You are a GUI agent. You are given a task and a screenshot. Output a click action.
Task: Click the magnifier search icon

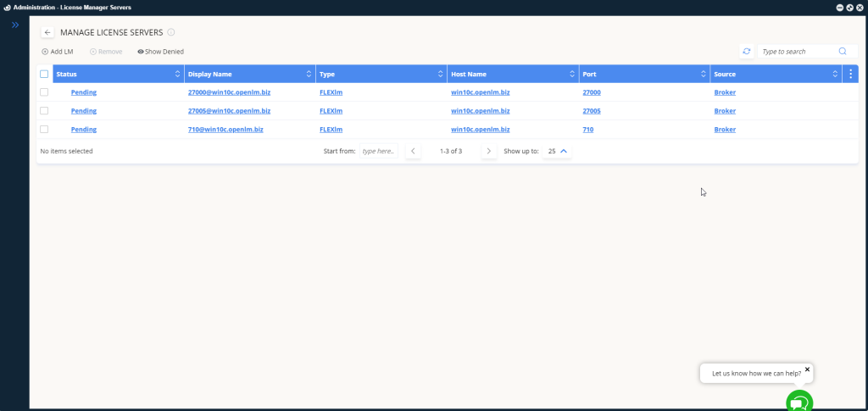[843, 52]
